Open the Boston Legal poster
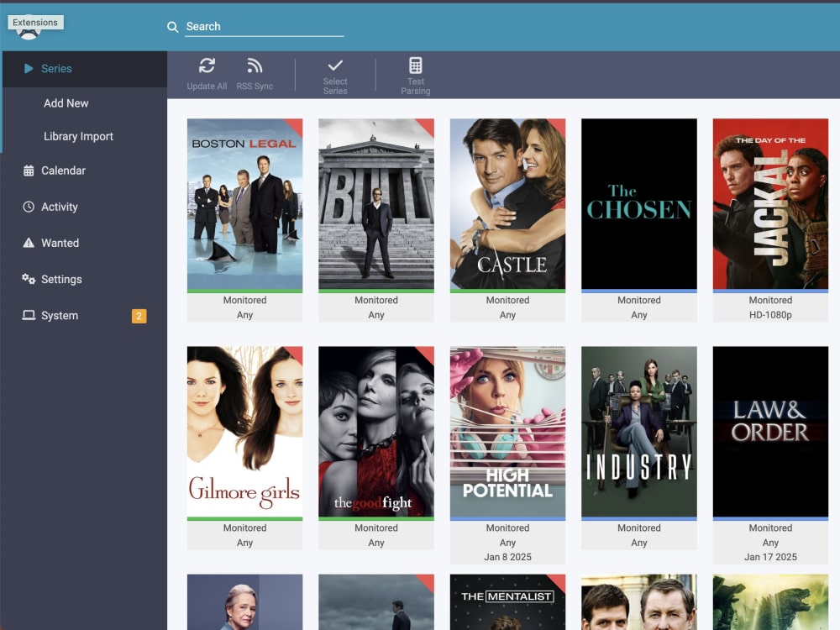 [x=244, y=203]
